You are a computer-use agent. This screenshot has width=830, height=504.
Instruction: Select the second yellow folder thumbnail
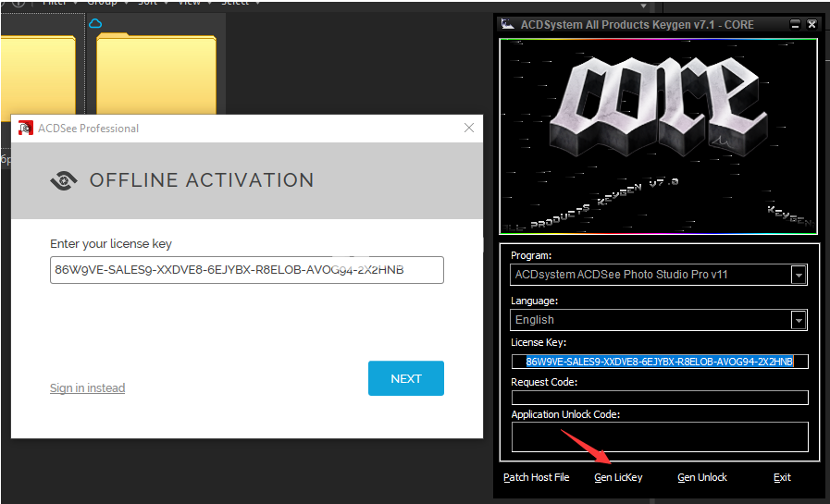click(x=156, y=73)
